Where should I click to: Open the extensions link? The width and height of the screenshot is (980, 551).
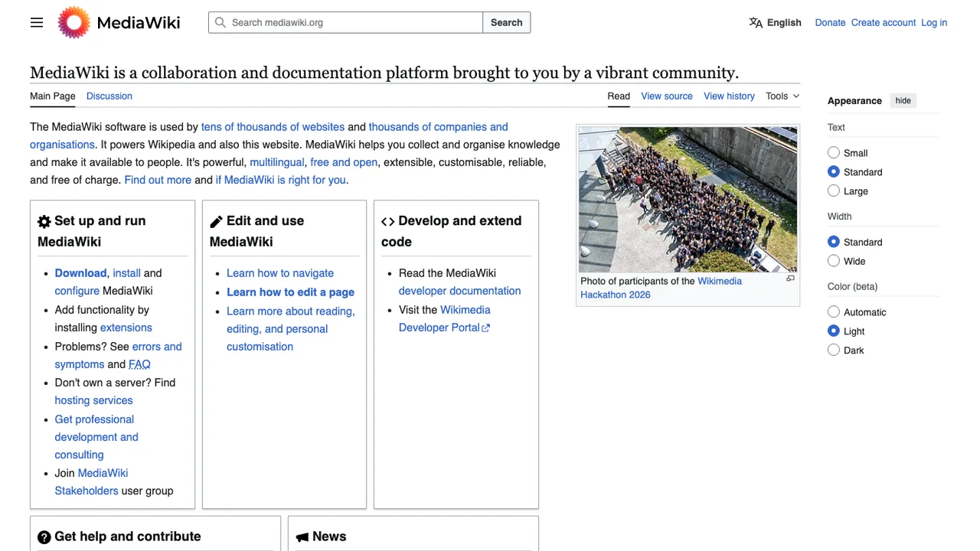pyautogui.click(x=126, y=328)
